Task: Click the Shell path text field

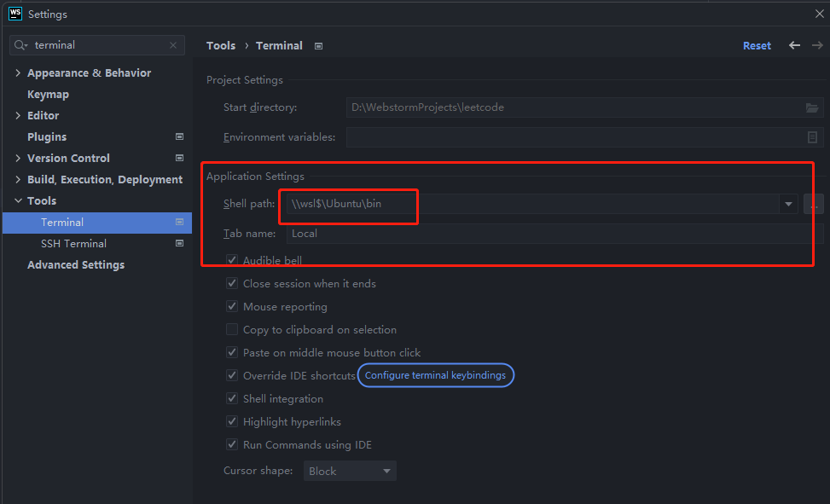Action: point(532,204)
